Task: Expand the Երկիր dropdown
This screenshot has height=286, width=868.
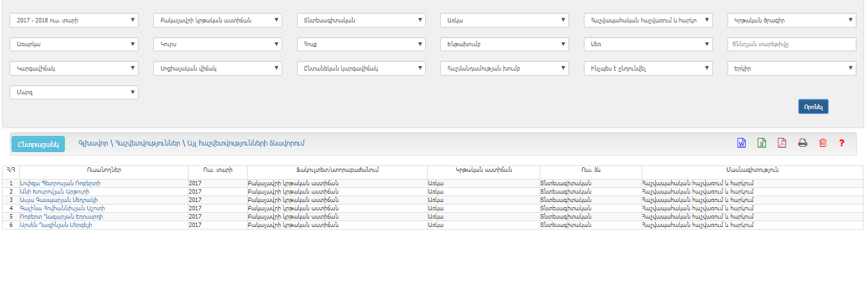Action: coord(792,69)
